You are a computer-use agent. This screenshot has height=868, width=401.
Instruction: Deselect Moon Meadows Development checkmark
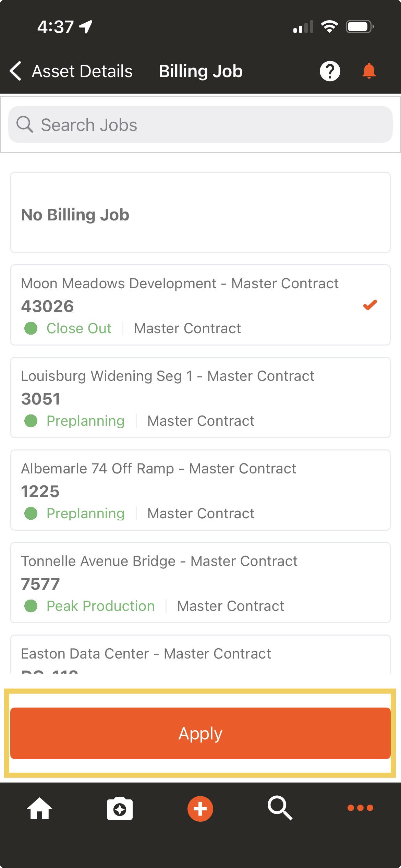click(x=370, y=304)
